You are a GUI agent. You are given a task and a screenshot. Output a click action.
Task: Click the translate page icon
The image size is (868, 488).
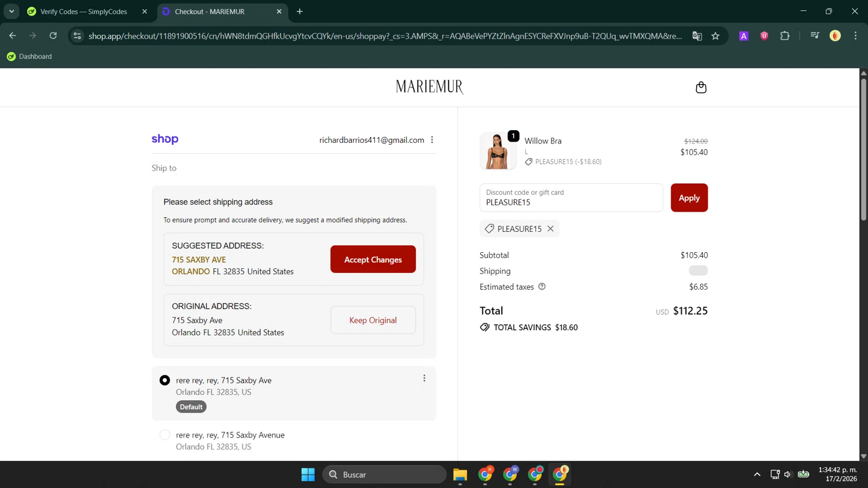point(697,36)
